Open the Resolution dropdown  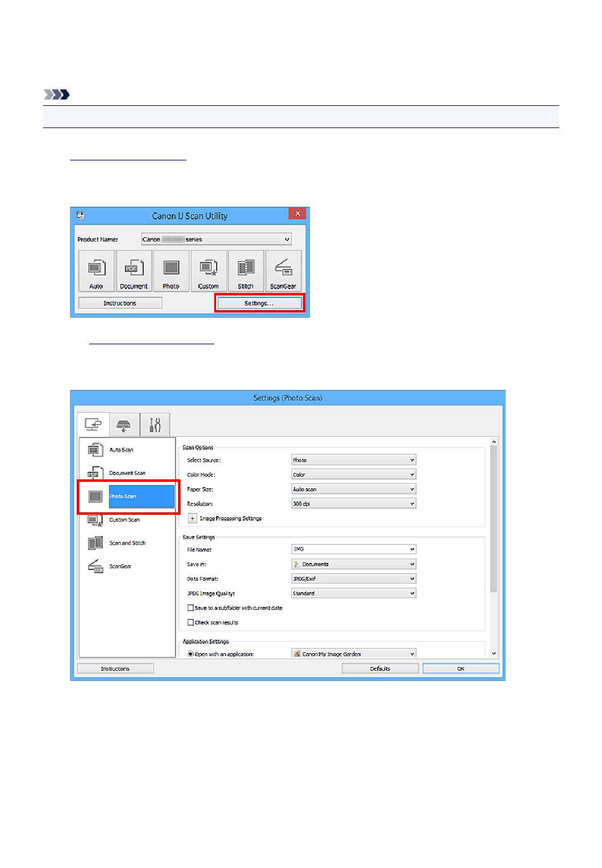click(353, 504)
